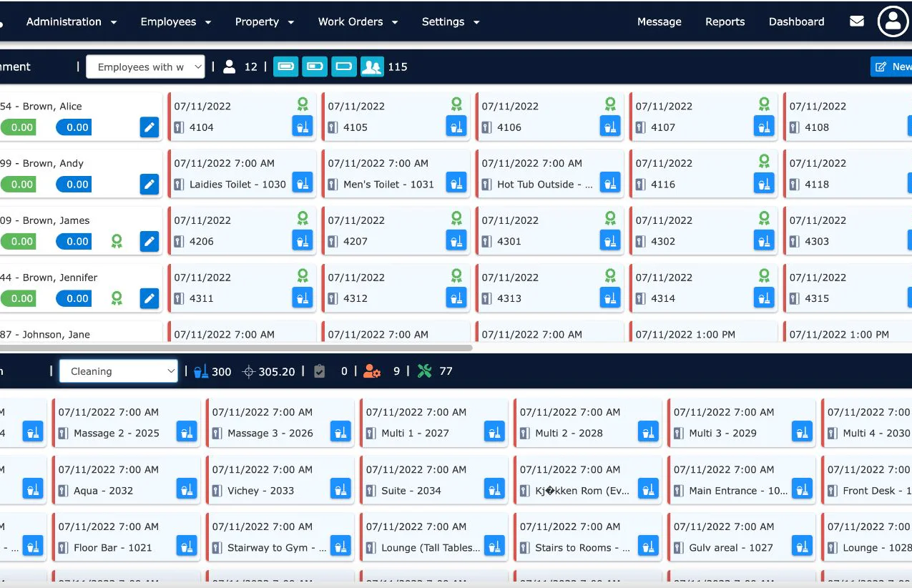The width and height of the screenshot is (912, 588).
Task: Click the cleaning icon on room 4206 card
Action: [x=303, y=241]
